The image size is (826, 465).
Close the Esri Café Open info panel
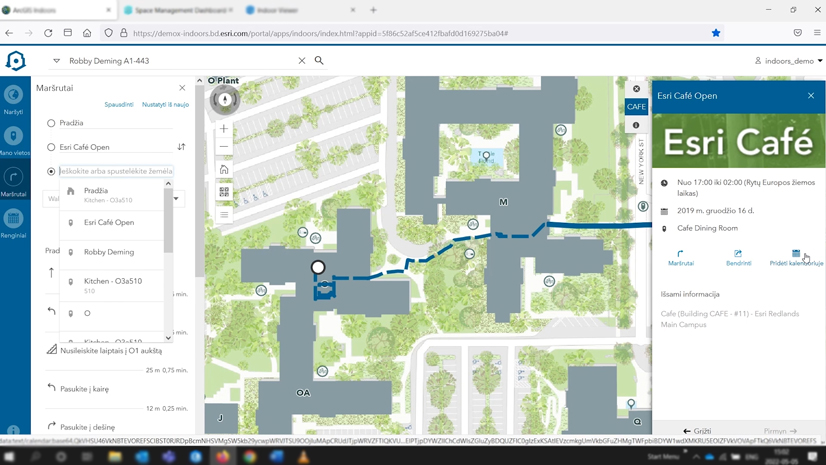[x=811, y=96]
